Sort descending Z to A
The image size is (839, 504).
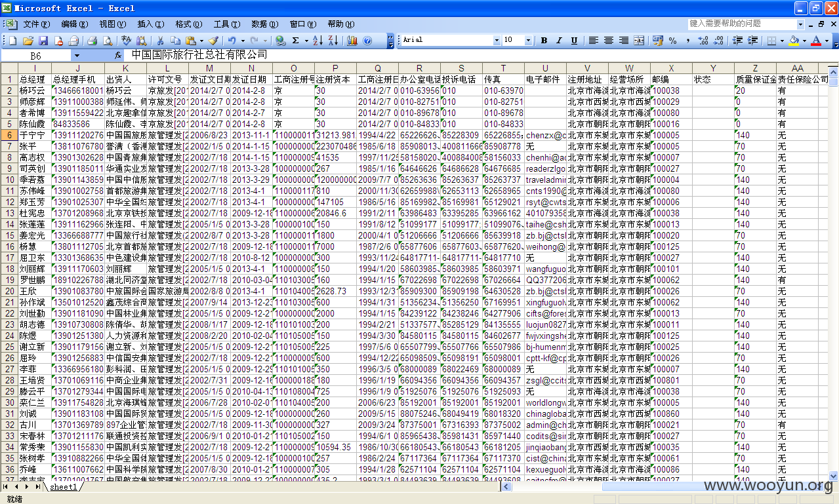[x=333, y=41]
